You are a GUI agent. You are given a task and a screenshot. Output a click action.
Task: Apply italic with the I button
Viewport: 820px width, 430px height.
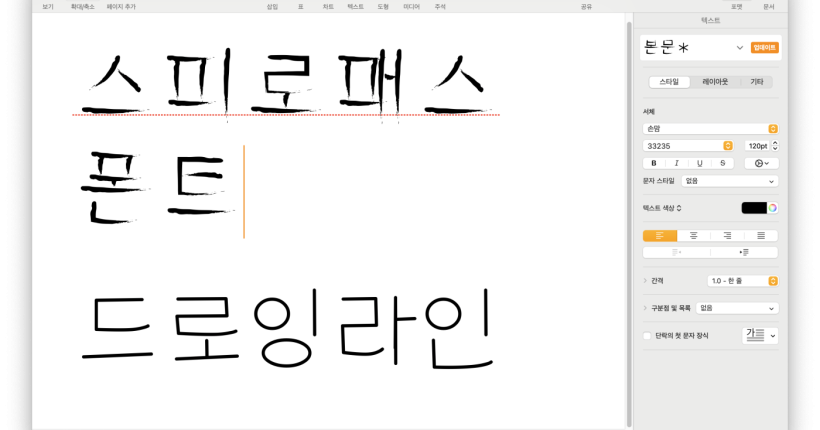[x=677, y=163]
